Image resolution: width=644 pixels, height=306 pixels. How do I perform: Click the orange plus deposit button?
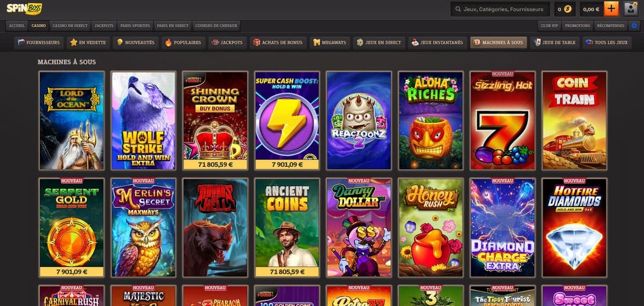(x=611, y=9)
